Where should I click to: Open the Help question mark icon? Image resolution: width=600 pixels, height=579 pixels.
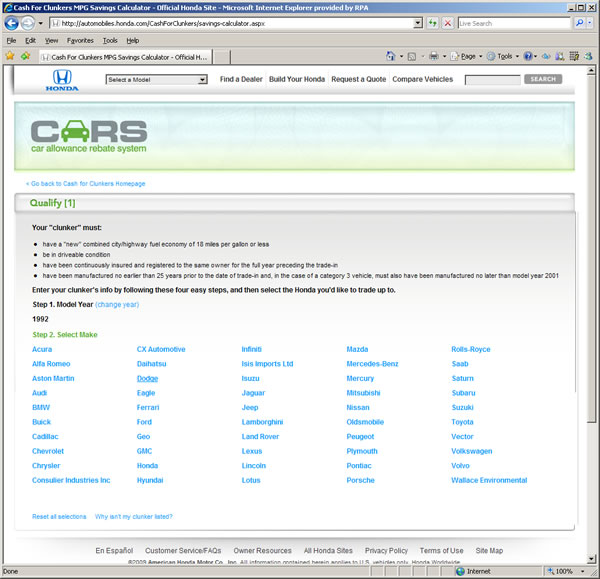(528, 56)
